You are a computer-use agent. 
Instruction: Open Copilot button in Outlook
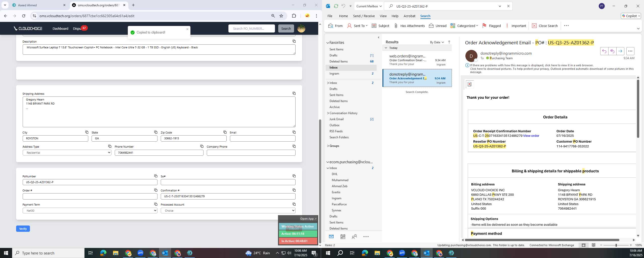[631, 16]
